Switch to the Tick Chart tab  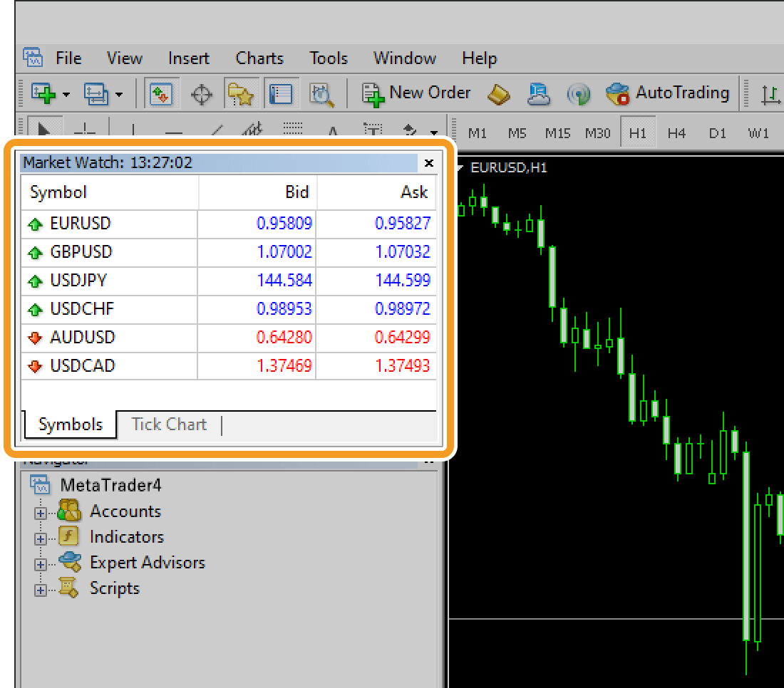(169, 424)
